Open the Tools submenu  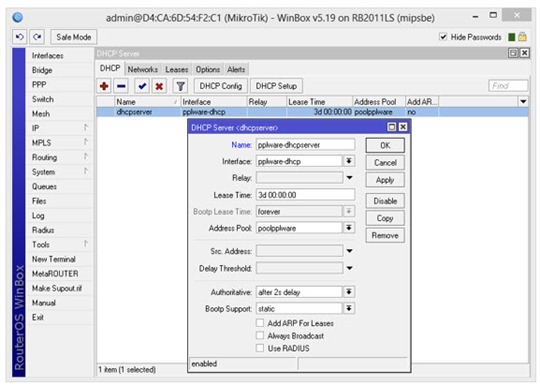59,244
